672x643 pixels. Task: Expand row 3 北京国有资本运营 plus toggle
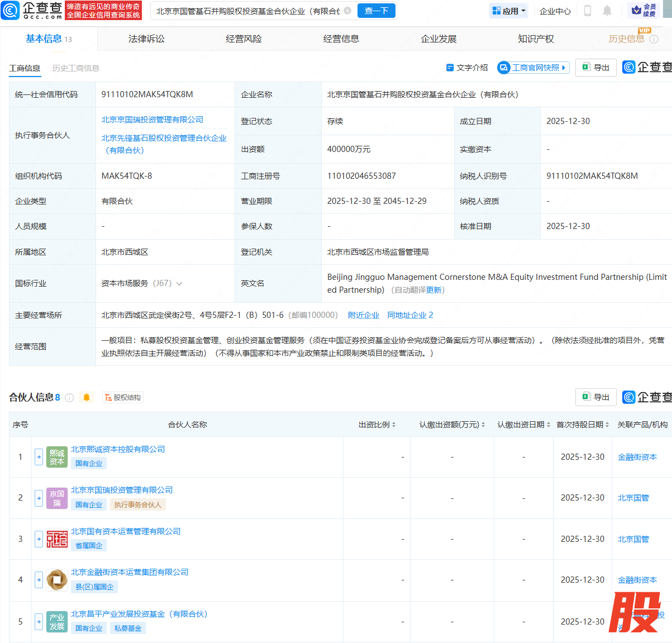pos(39,539)
